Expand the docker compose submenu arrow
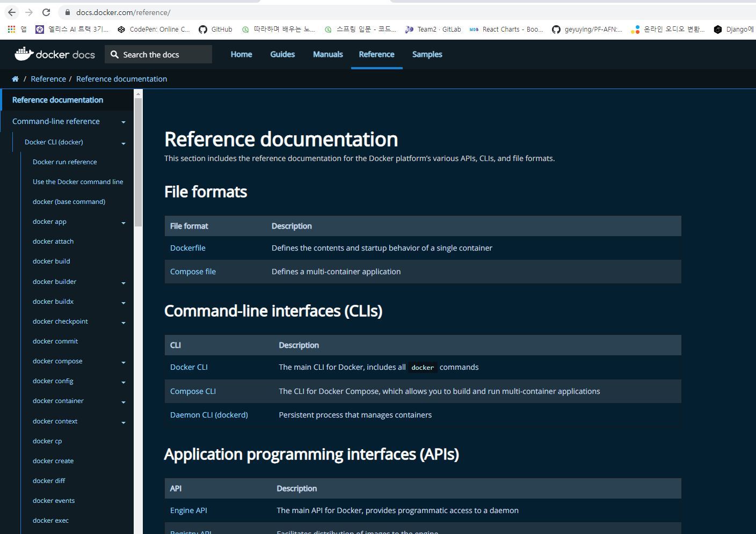 123,362
